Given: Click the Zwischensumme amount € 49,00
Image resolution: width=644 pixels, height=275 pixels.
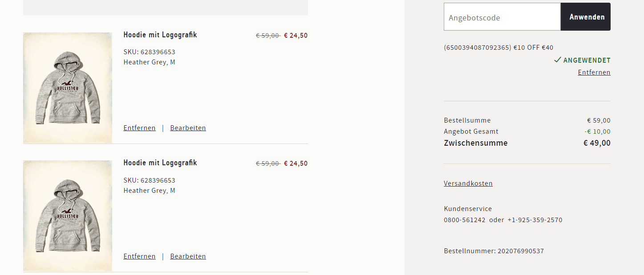Looking at the screenshot, I should click(x=597, y=143).
